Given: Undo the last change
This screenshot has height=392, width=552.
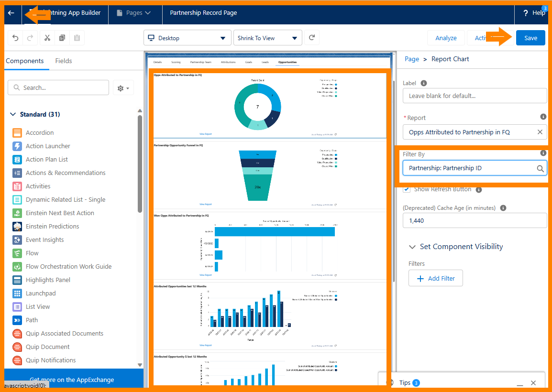Looking at the screenshot, I should pyautogui.click(x=15, y=38).
